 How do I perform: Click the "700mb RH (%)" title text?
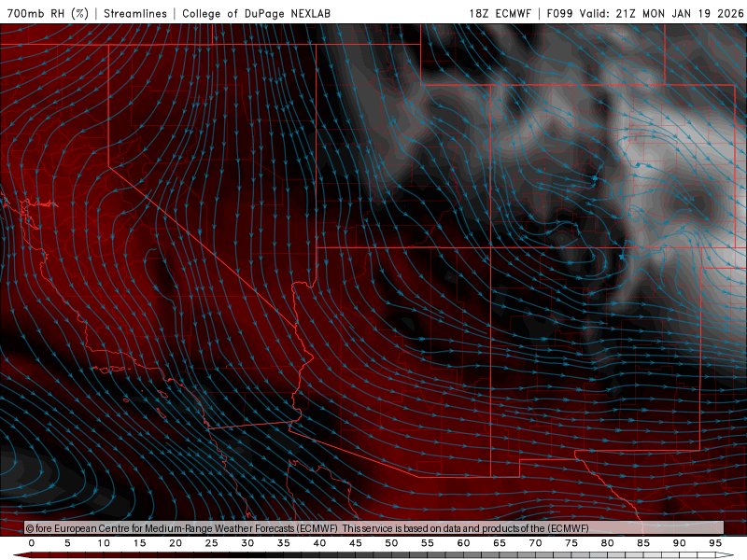[48, 13]
